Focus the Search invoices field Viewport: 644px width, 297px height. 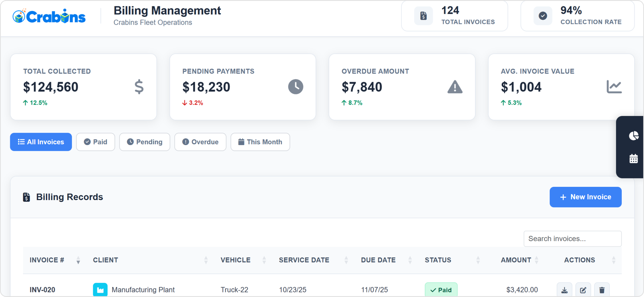coord(572,239)
